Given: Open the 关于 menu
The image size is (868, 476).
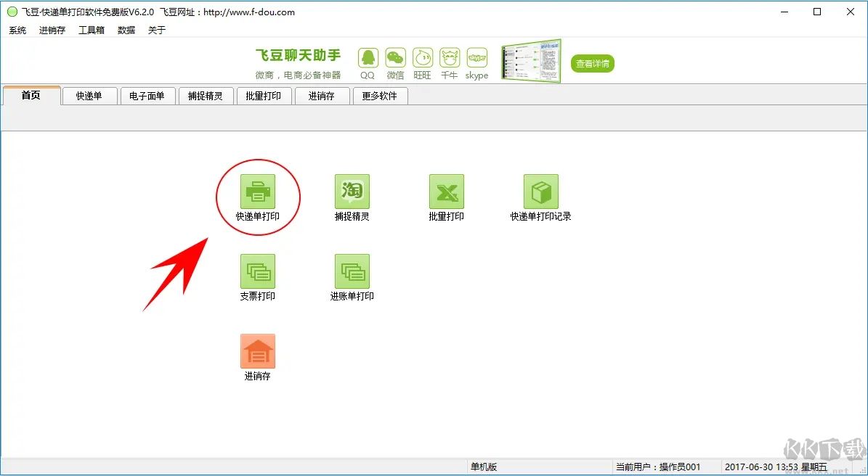Looking at the screenshot, I should pos(157,30).
